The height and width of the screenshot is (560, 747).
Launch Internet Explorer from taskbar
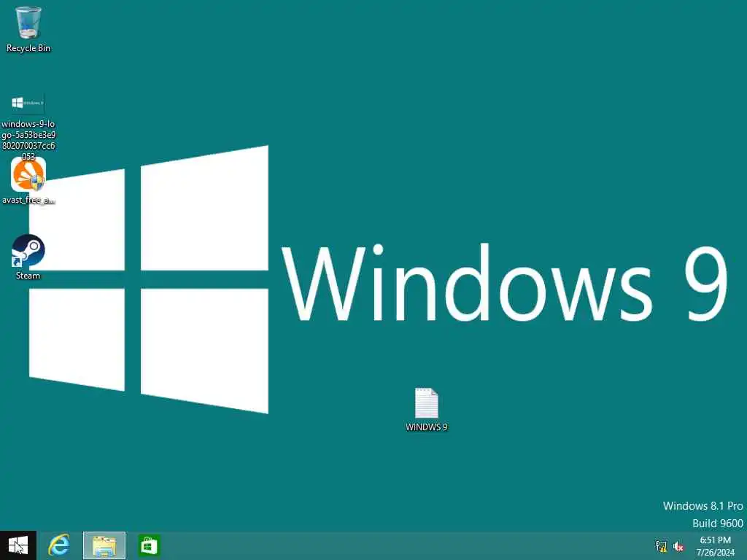tap(59, 545)
